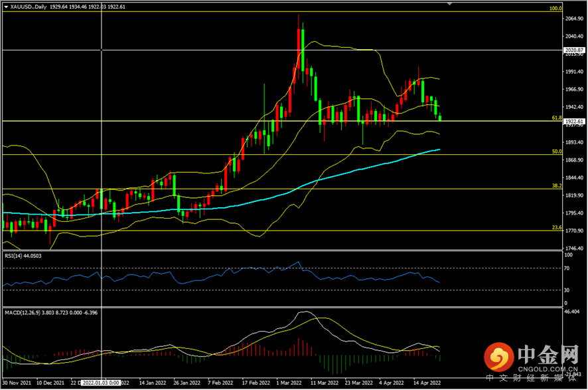Viewport: 588px width, 390px height.
Task: Click the XAUUSD.,Daily chart title text
Action: coord(28,6)
